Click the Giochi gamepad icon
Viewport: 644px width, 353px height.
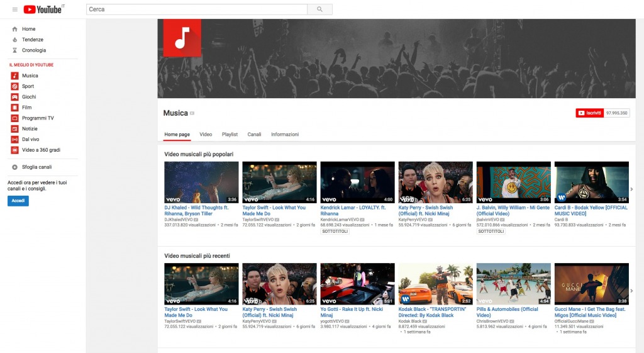click(x=15, y=97)
